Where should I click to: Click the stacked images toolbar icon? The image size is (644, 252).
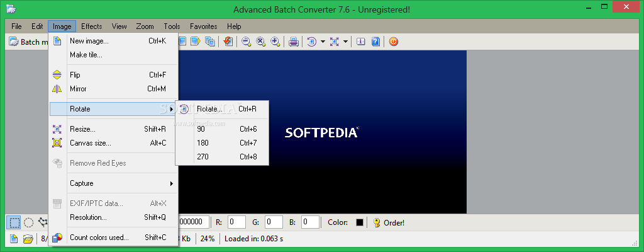[x=210, y=42]
